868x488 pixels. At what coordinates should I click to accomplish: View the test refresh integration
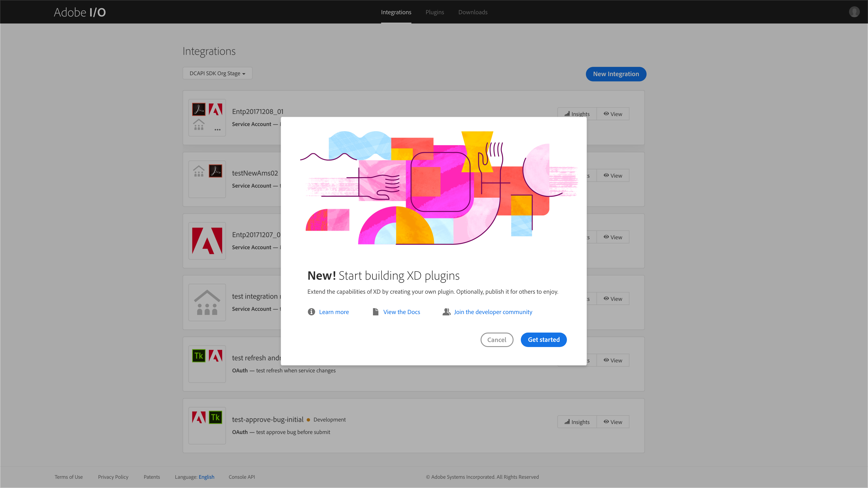[x=613, y=360]
